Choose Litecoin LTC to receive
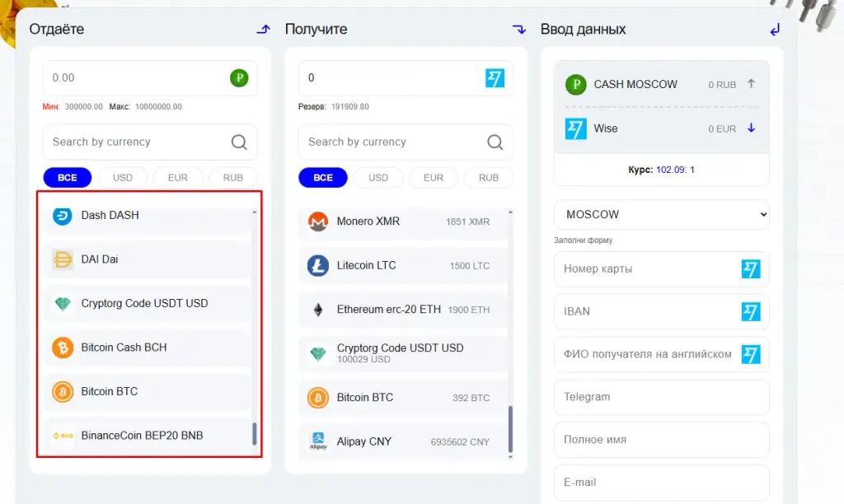Viewport: 844px width, 504px height. click(402, 266)
